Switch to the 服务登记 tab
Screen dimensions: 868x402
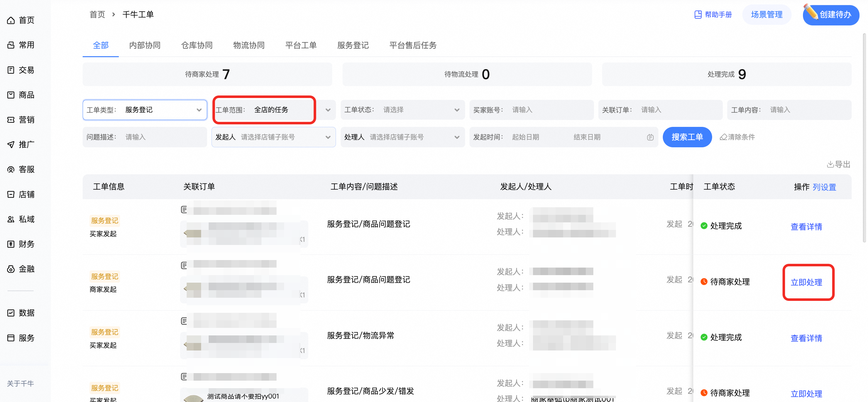pos(353,45)
